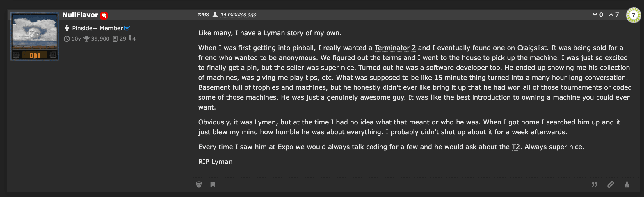Click the clock icon next to 10y
The width and height of the screenshot is (644, 197).
(67, 38)
